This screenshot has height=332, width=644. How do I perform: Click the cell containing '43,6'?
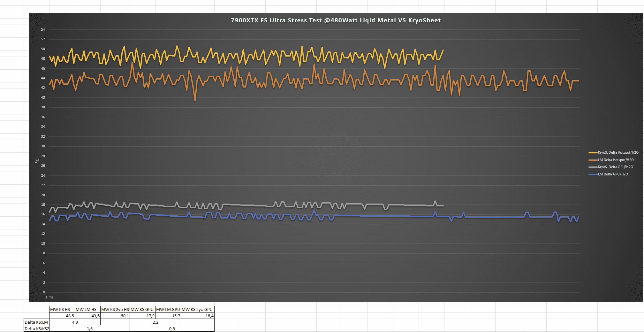88,316
